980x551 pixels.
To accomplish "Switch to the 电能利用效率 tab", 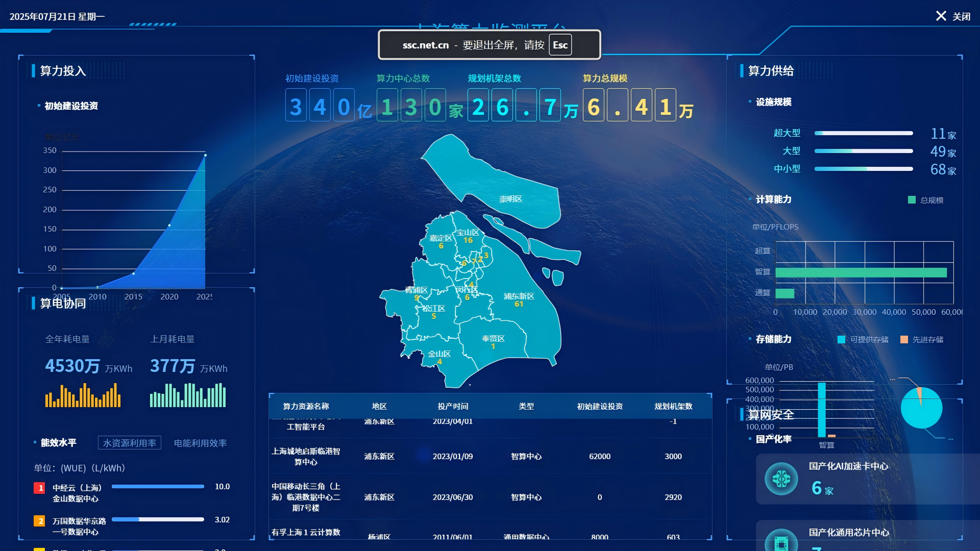I will pos(200,443).
